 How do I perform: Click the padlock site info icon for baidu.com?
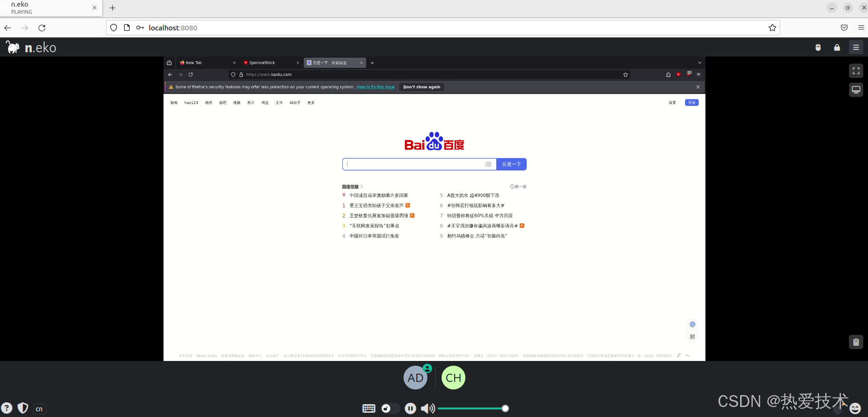pyautogui.click(x=241, y=75)
